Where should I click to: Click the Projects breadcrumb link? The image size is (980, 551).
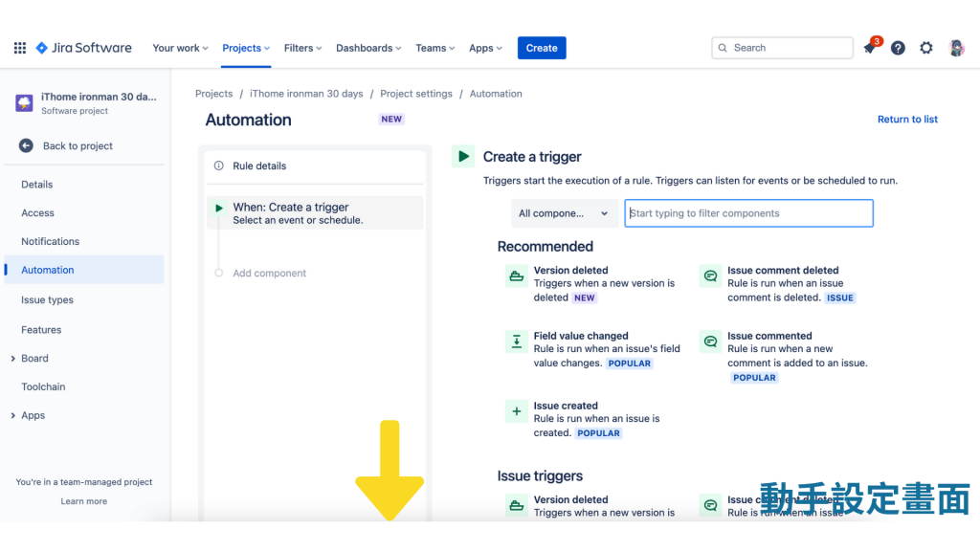pos(213,93)
